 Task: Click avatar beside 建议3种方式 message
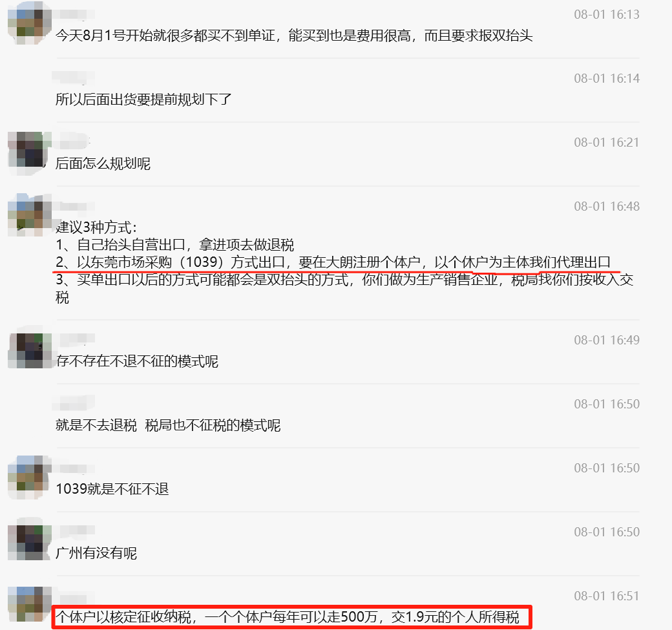click(x=30, y=215)
